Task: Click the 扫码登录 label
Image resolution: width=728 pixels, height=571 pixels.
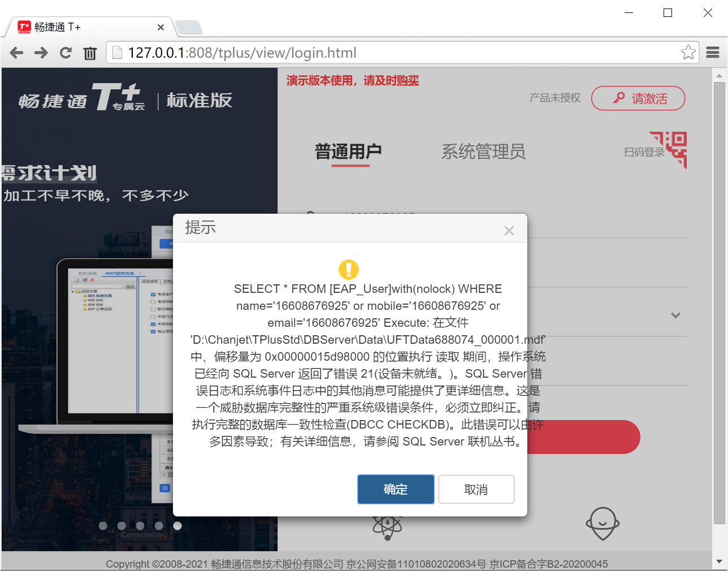Action: [x=644, y=152]
